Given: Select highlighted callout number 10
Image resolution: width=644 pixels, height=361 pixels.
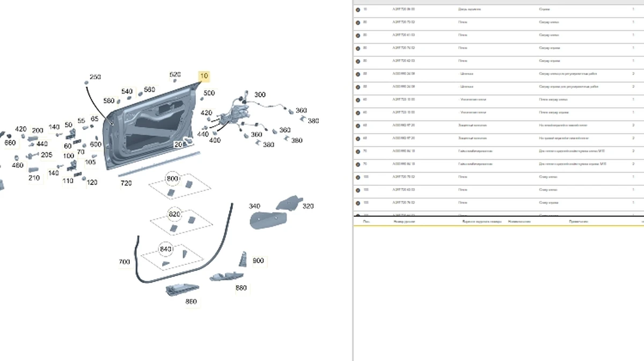Looking at the screenshot, I should coord(204,76).
